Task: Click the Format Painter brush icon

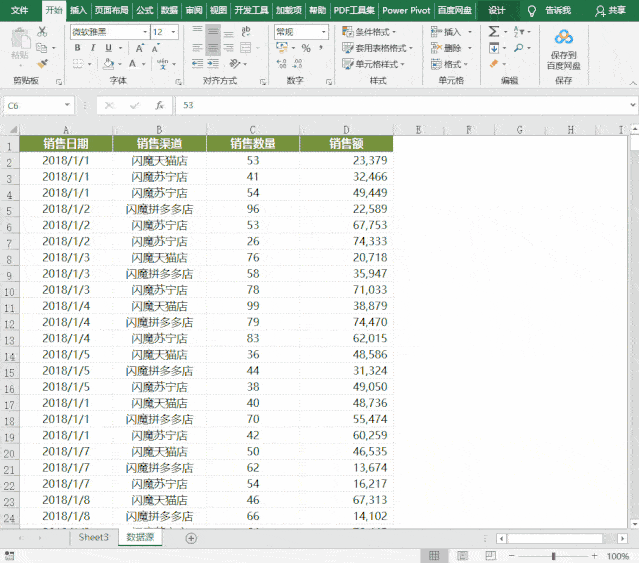Action: click(x=41, y=63)
